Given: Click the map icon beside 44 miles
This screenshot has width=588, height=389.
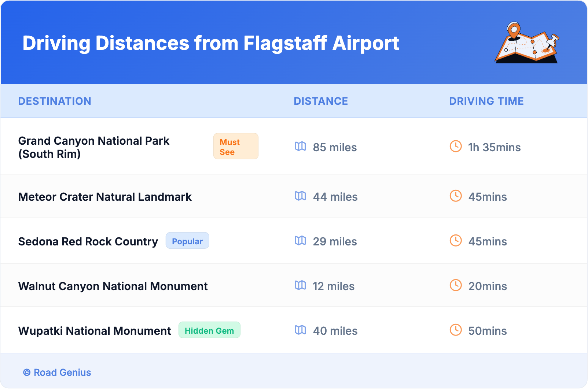Looking at the screenshot, I should click(x=300, y=196).
